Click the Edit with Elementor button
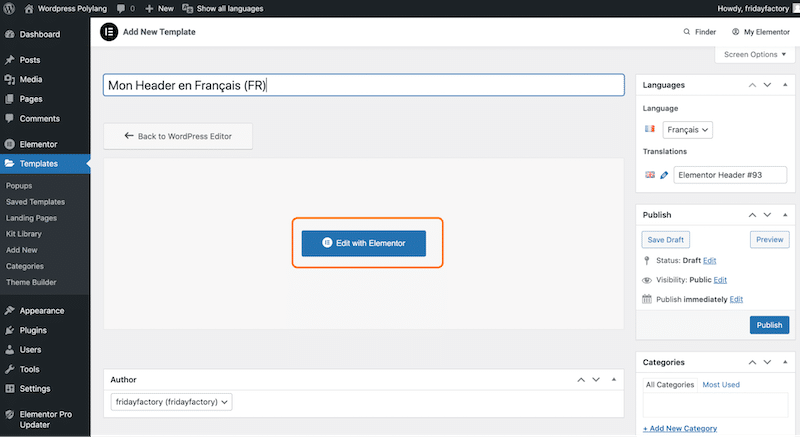The width and height of the screenshot is (800, 437). click(x=364, y=243)
